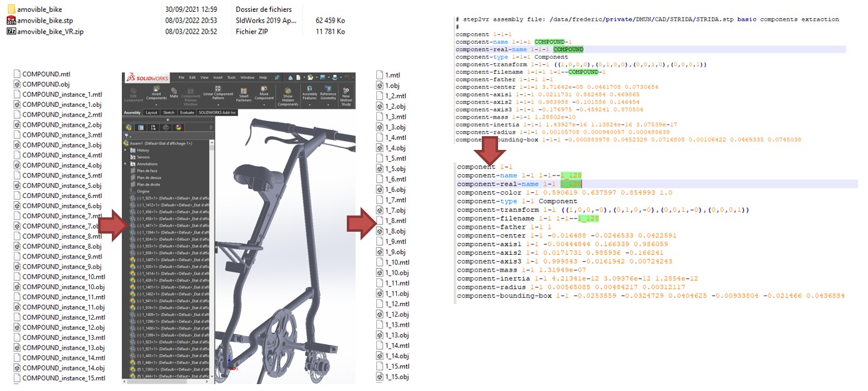The height and width of the screenshot is (391, 868).
Task: Select COMPOUND_instance_7.obj file
Action: [x=61, y=226]
